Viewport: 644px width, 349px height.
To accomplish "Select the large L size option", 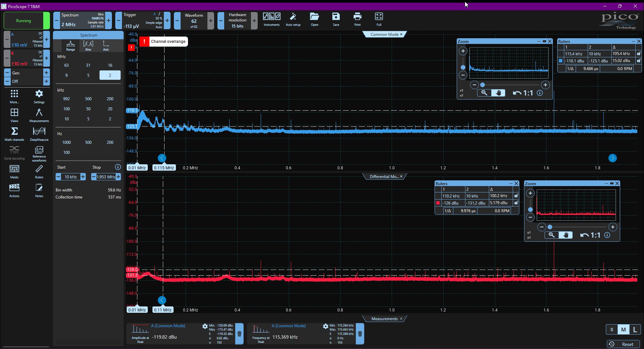I will (x=635, y=330).
